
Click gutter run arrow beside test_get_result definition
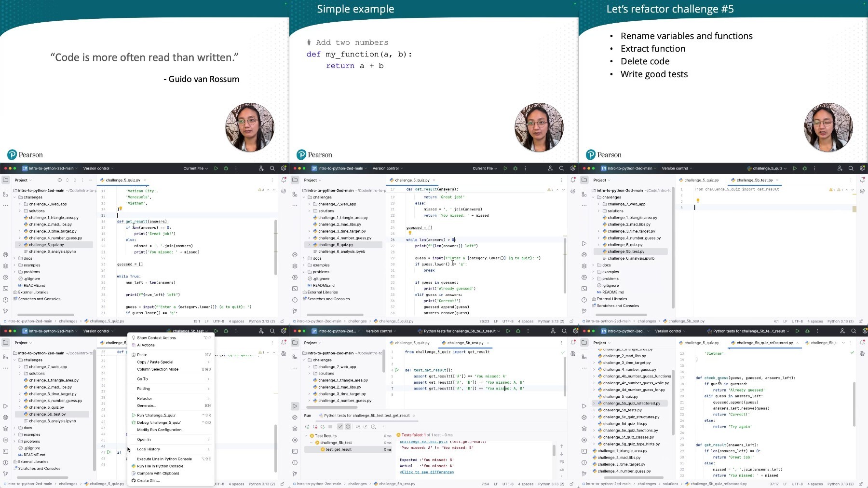[397, 370]
